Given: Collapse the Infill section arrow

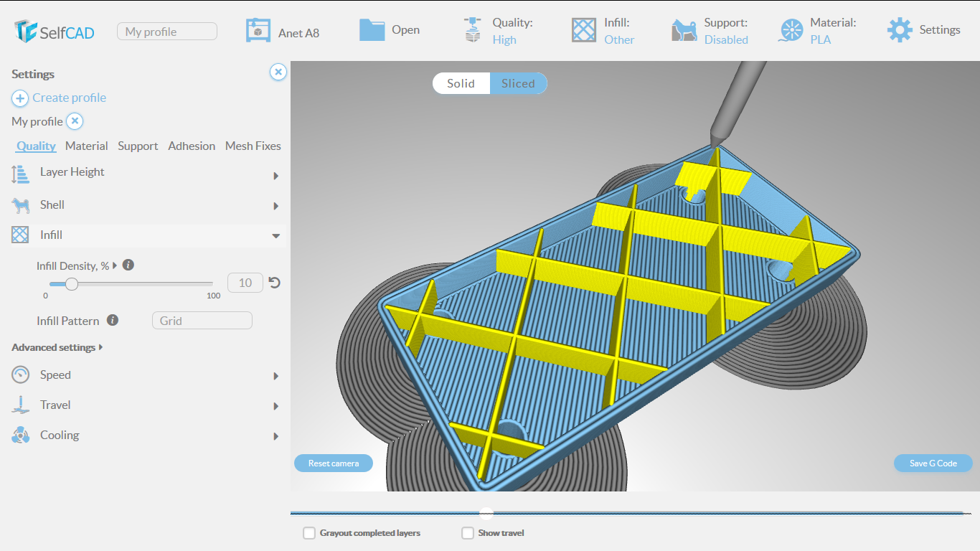Looking at the screenshot, I should click(x=276, y=236).
